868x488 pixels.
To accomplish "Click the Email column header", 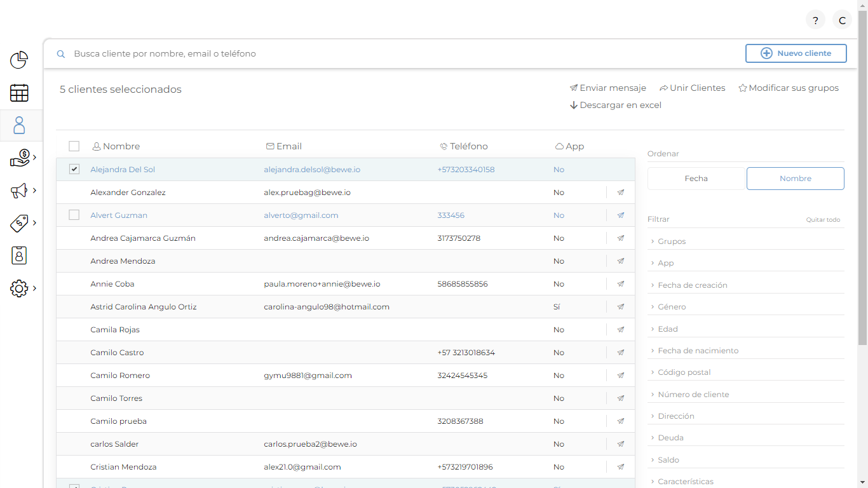I will pos(284,146).
